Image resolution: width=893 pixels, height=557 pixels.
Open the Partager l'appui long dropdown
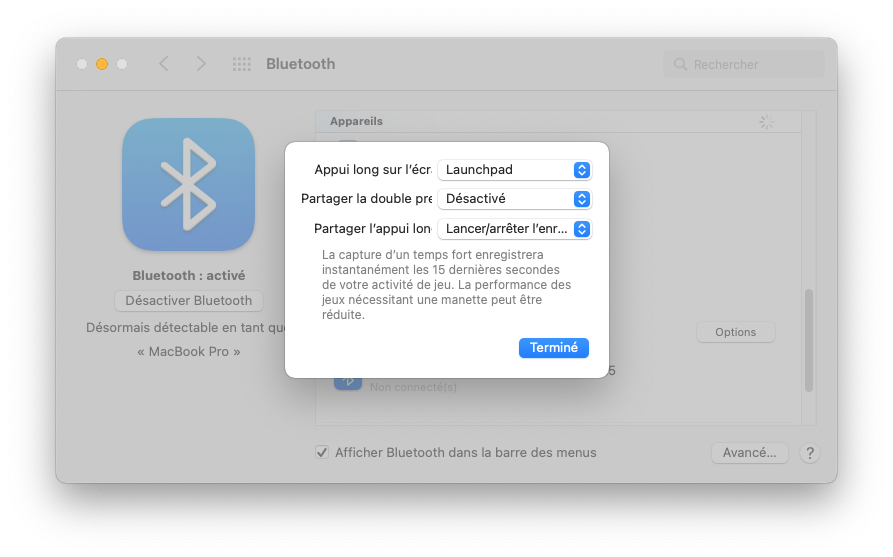click(x=515, y=229)
